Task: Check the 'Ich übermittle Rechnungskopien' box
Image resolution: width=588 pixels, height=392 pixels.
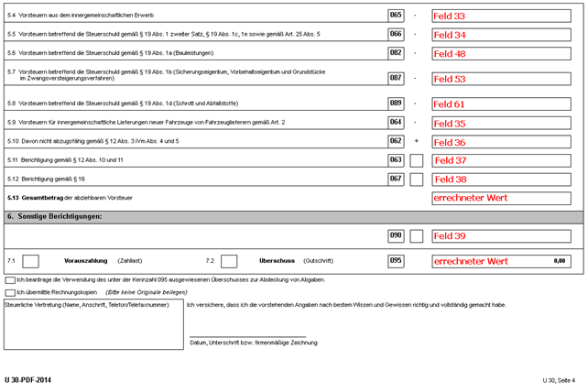Action: [x=10, y=292]
